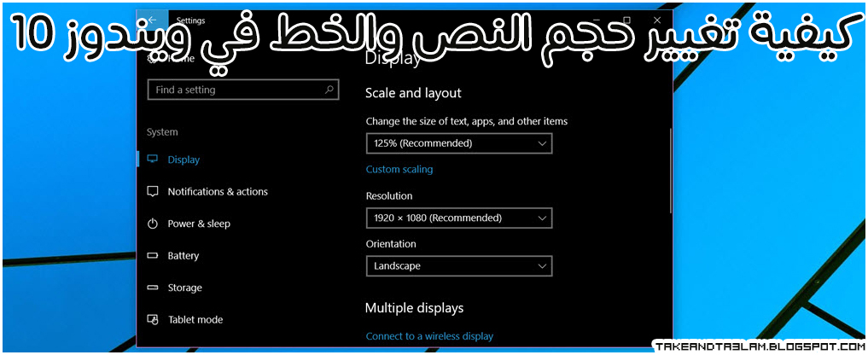Click the Tablet mode icon
The width and height of the screenshot is (868, 355).
coord(152,319)
